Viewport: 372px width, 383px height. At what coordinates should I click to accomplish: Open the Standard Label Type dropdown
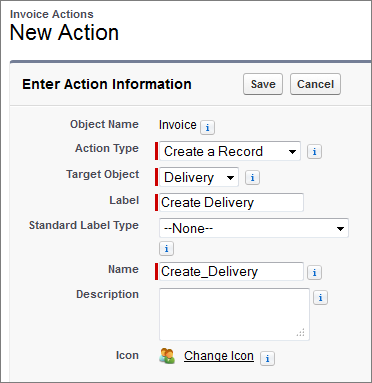254,228
